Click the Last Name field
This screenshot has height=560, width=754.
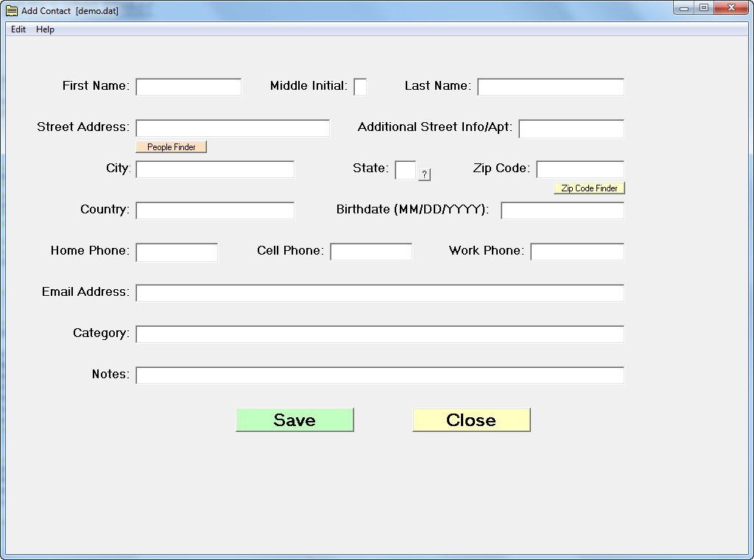(x=549, y=86)
